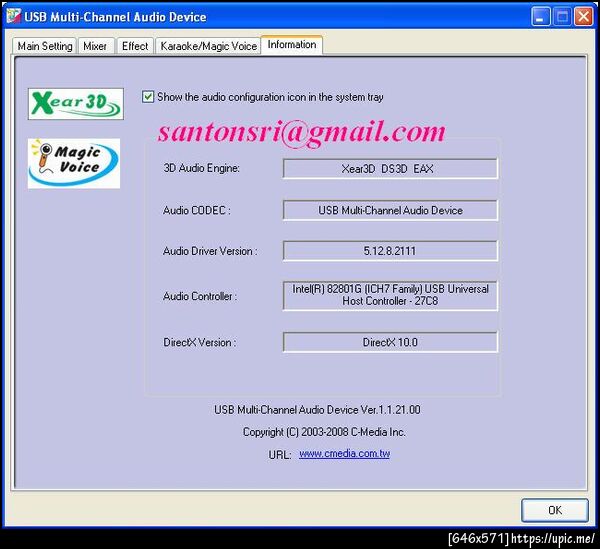
Task: Click the 'DirectX Version :' label
Action: click(x=199, y=342)
